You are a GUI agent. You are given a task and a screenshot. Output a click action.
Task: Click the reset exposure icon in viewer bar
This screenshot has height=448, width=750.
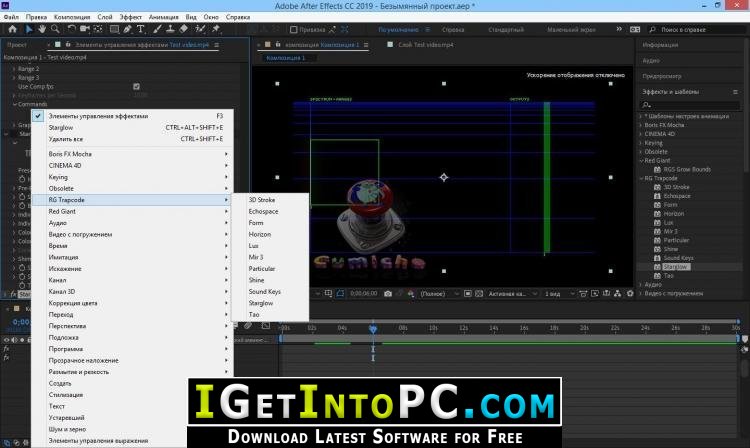[x=630, y=294]
